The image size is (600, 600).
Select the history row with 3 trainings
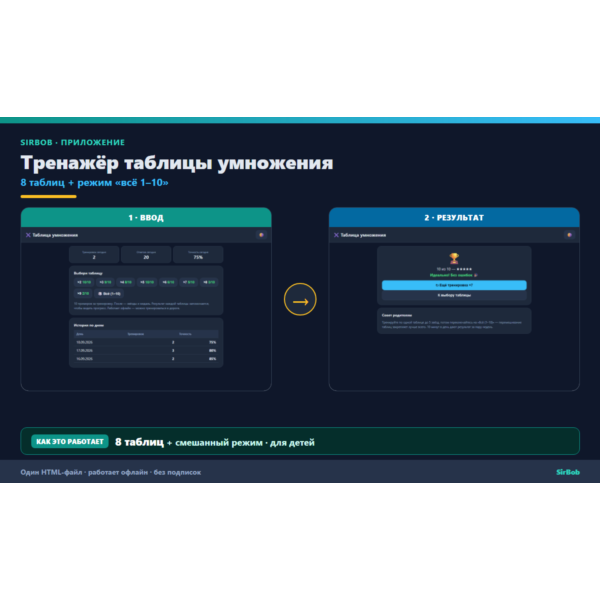146,351
